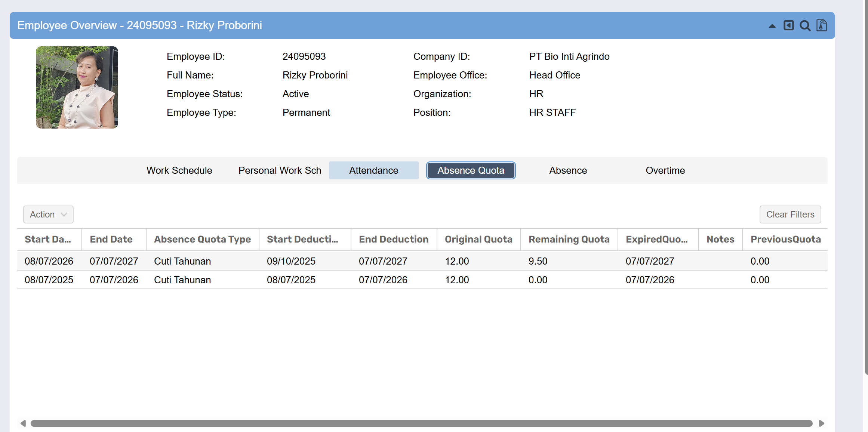
Task: Click the zip archive file icon
Action: coord(821,25)
